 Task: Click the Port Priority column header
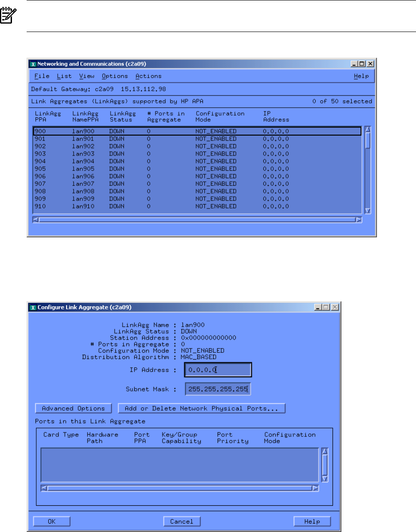pyautogui.click(x=233, y=438)
